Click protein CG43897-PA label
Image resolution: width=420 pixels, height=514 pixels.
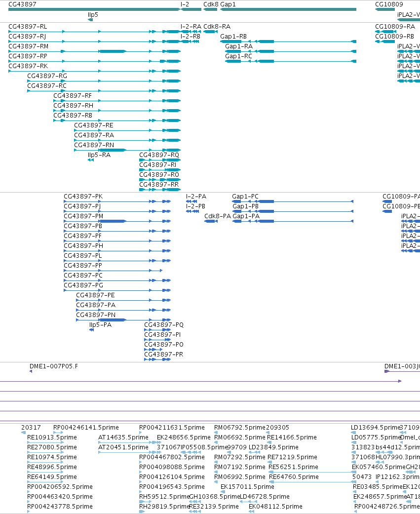(x=96, y=305)
